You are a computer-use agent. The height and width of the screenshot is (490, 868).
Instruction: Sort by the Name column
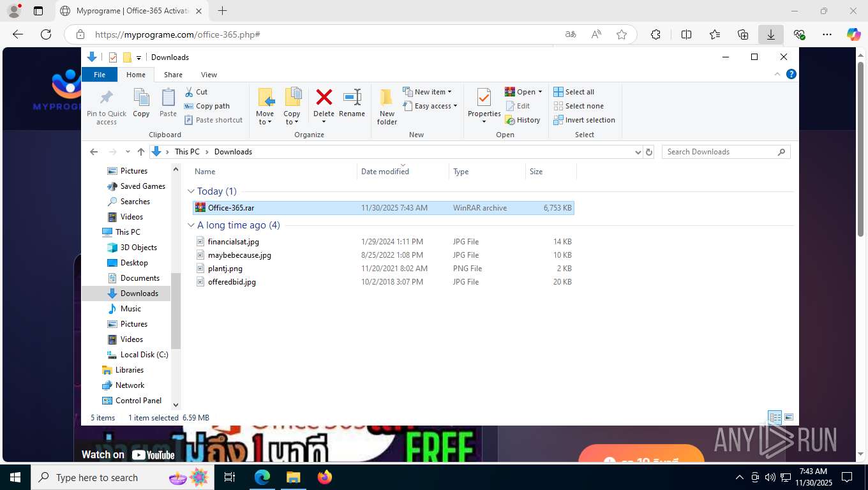coord(273,172)
